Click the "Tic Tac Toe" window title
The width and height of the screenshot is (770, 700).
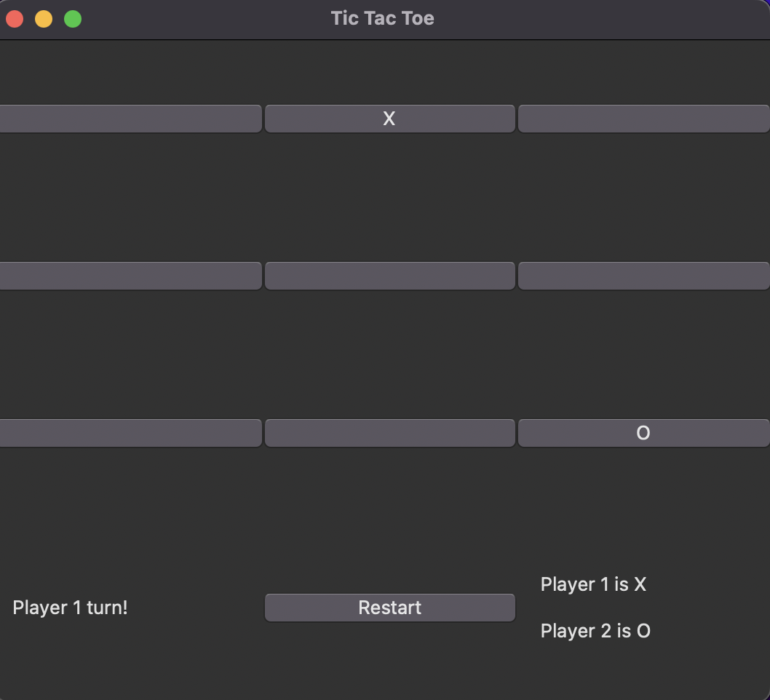(x=382, y=18)
